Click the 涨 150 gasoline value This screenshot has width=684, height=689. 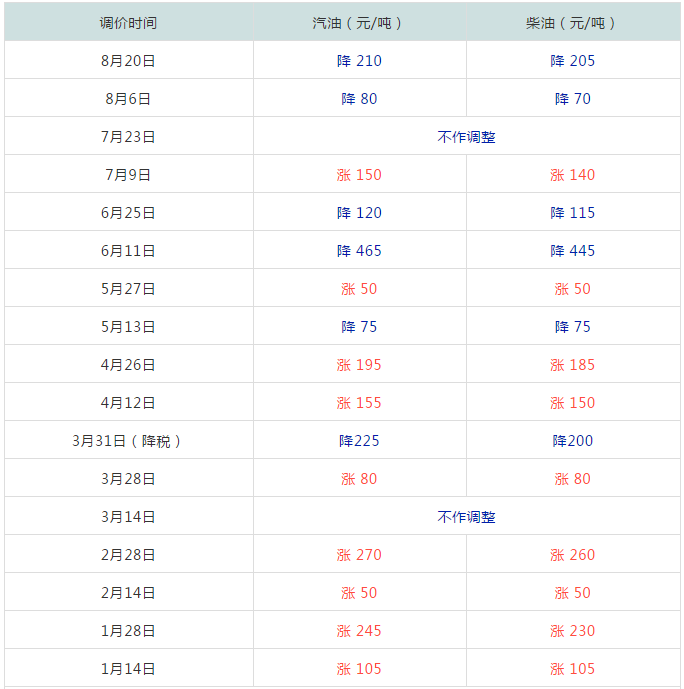pos(359,175)
